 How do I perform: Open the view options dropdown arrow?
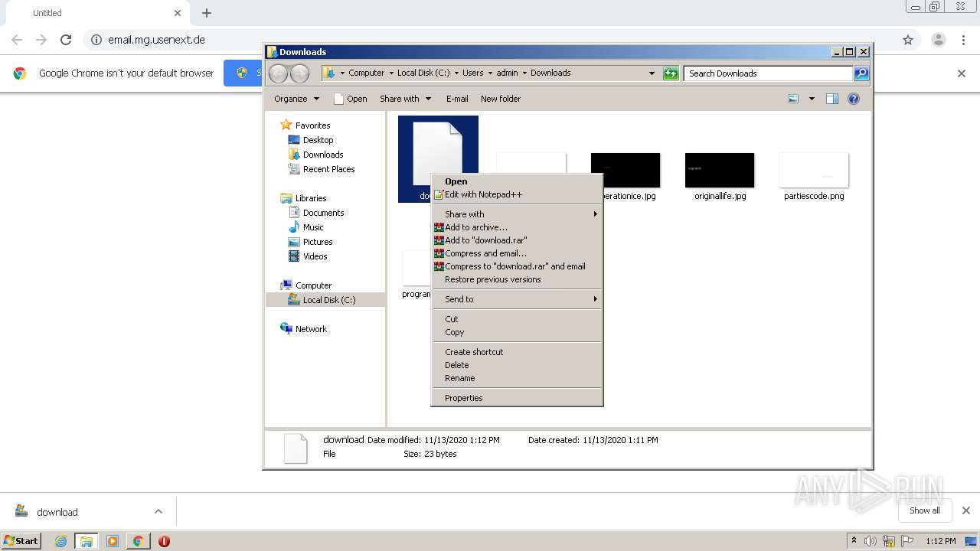[x=812, y=99]
